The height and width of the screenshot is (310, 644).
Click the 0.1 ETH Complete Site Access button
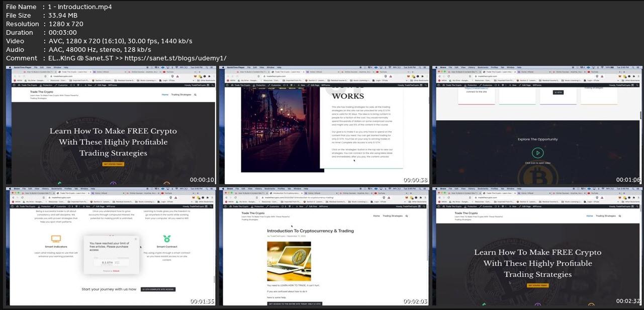pyautogui.click(x=158, y=289)
